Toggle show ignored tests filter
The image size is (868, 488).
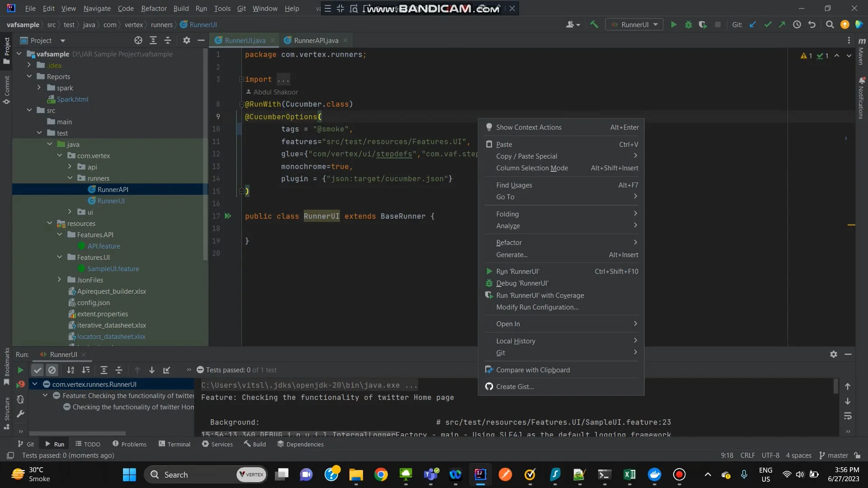[x=52, y=370]
